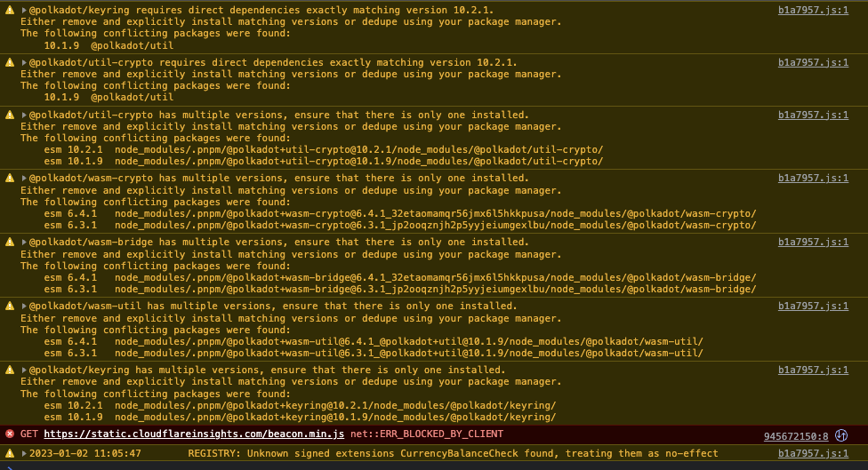Click the esm 6.3.1 wasm-util path line
This screenshot has width=868, height=470.
(x=374, y=354)
